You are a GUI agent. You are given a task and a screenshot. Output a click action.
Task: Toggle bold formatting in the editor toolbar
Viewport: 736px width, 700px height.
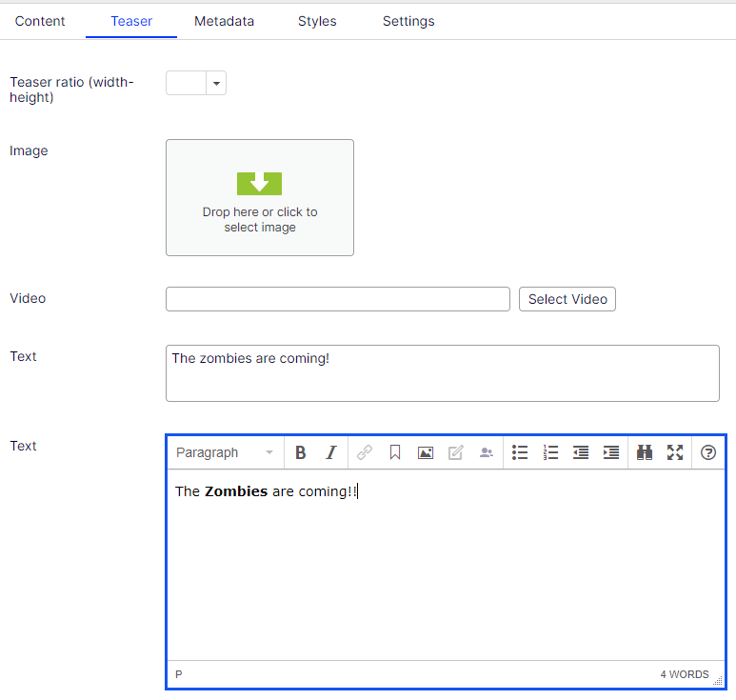click(301, 452)
